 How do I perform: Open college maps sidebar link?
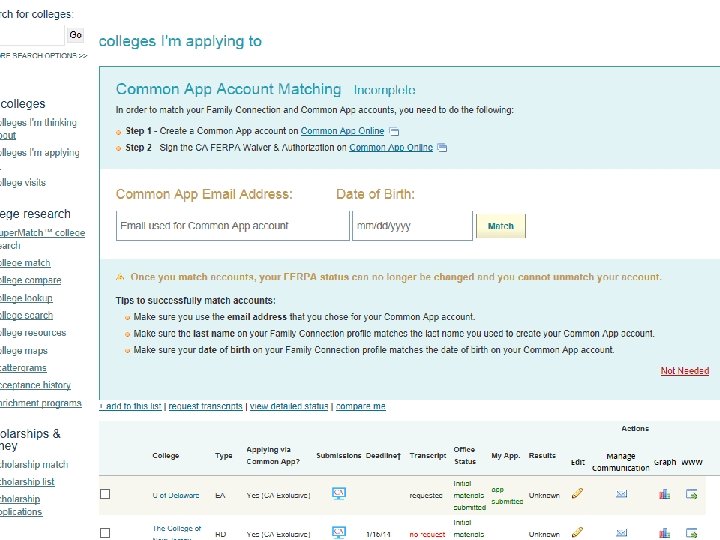coord(24,350)
